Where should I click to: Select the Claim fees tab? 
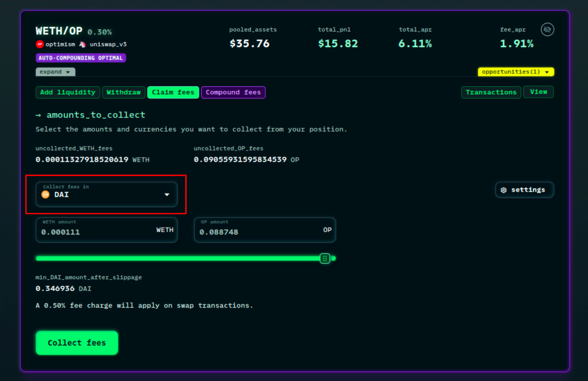pyautogui.click(x=173, y=92)
